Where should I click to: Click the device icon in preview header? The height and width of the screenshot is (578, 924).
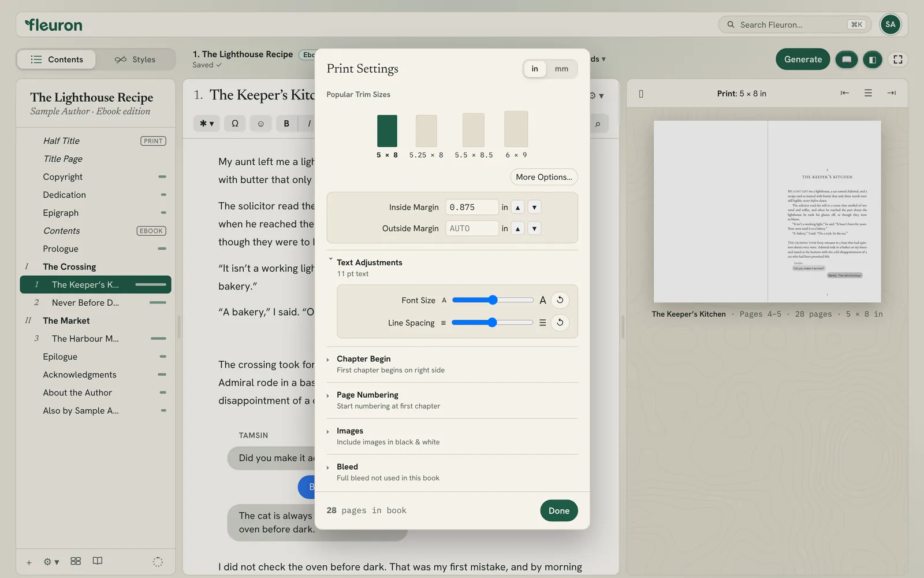[641, 94]
